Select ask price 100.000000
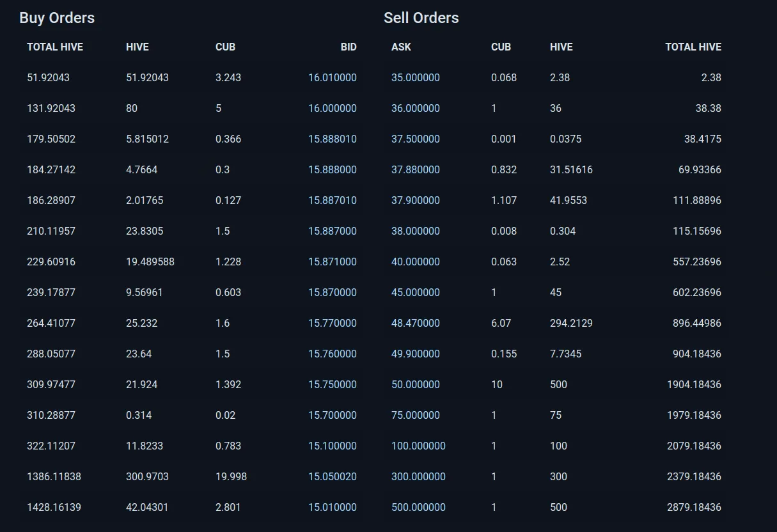 coord(418,446)
